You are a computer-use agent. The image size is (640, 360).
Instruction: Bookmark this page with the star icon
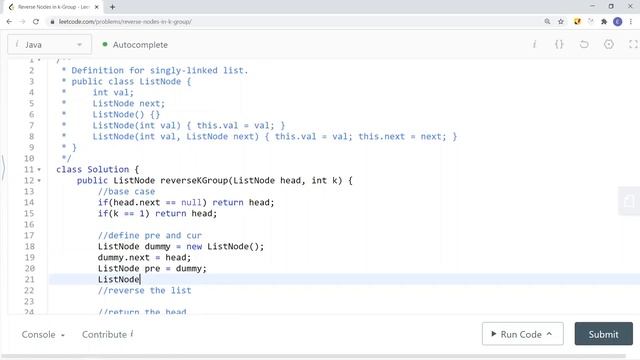561,21
